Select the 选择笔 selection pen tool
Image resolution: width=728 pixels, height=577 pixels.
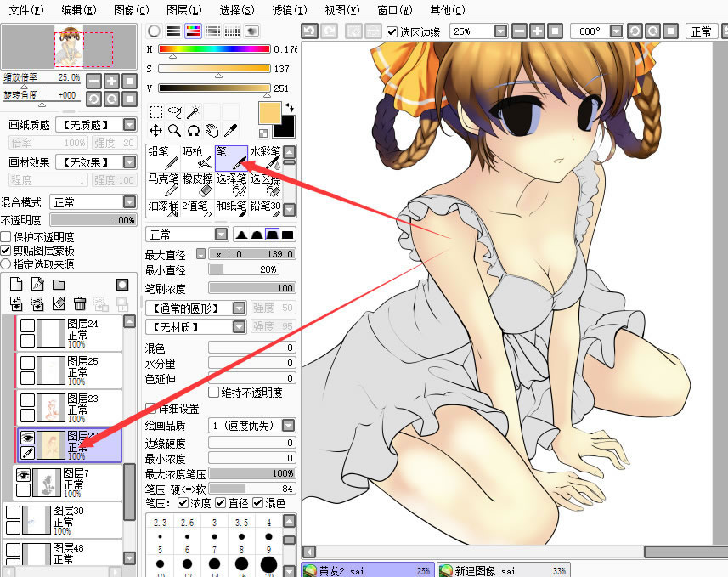coord(231,185)
